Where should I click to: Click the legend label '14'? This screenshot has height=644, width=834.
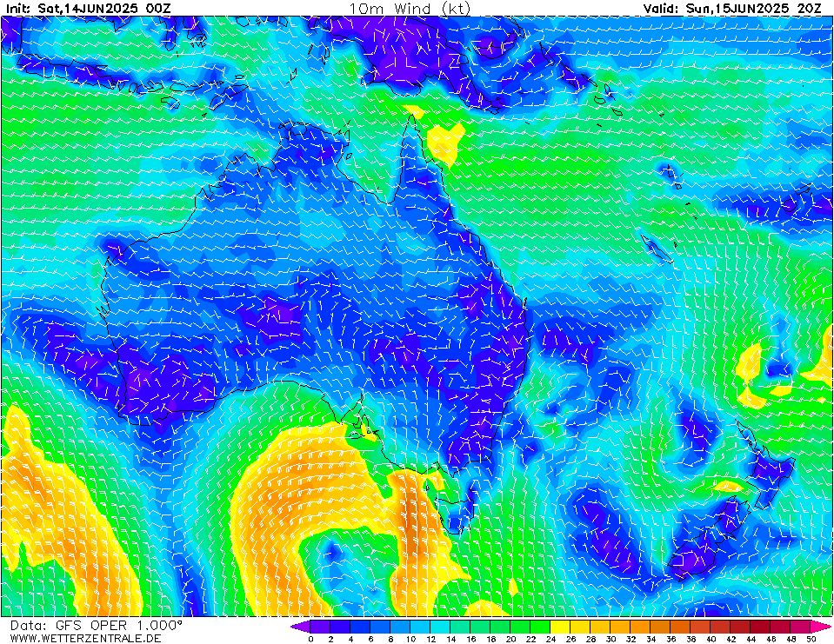(x=450, y=639)
